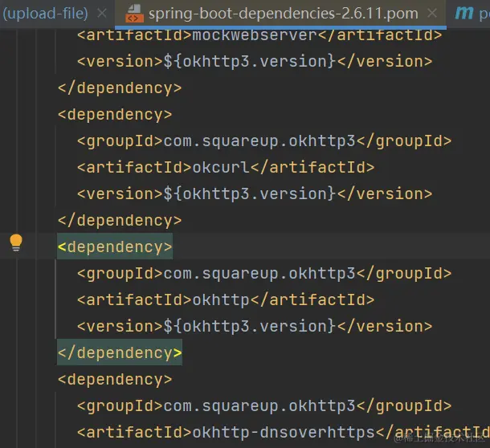This screenshot has width=490, height=448.
Task: Click the <dependency> tag above the okcurl block
Action: [115, 114]
